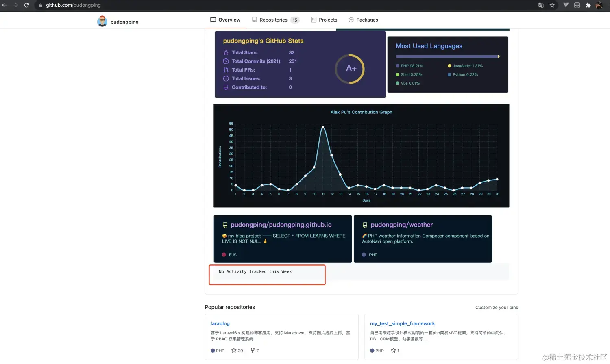Click the PHP language dot on weather card

(x=364, y=255)
